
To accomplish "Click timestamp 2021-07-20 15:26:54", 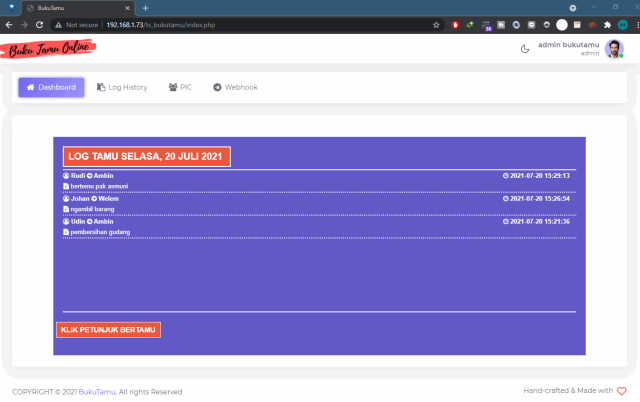I will coord(540,199).
